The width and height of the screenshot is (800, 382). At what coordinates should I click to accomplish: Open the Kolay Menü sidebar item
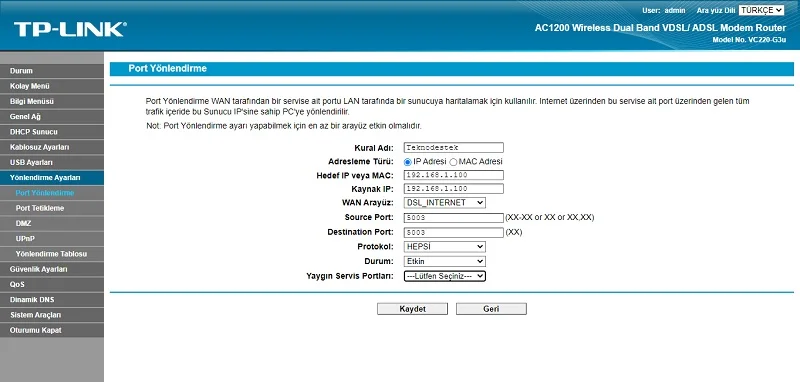click(52, 86)
